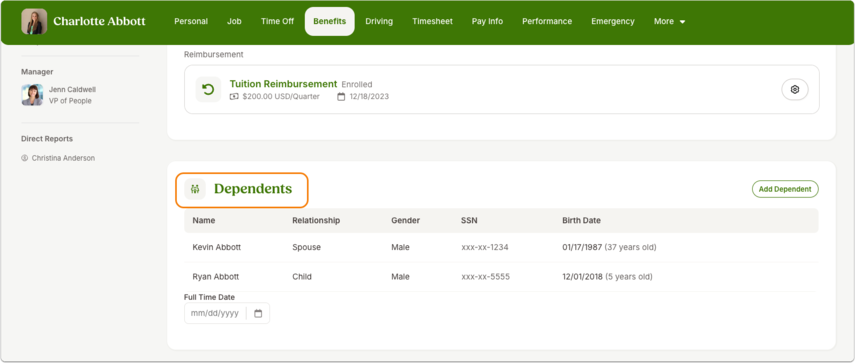Open Christina Anderson's direct report link
The image size is (855, 363).
coord(63,158)
